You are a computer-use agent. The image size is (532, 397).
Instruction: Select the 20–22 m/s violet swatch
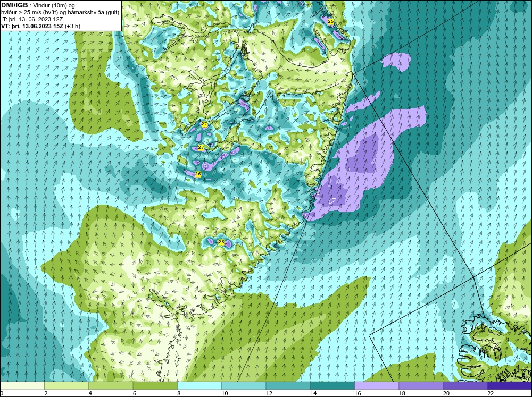click(465, 385)
